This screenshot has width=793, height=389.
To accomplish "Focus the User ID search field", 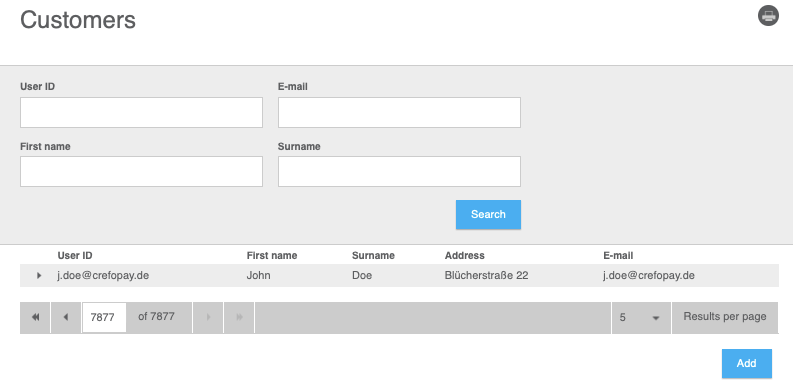I will click(x=141, y=112).
